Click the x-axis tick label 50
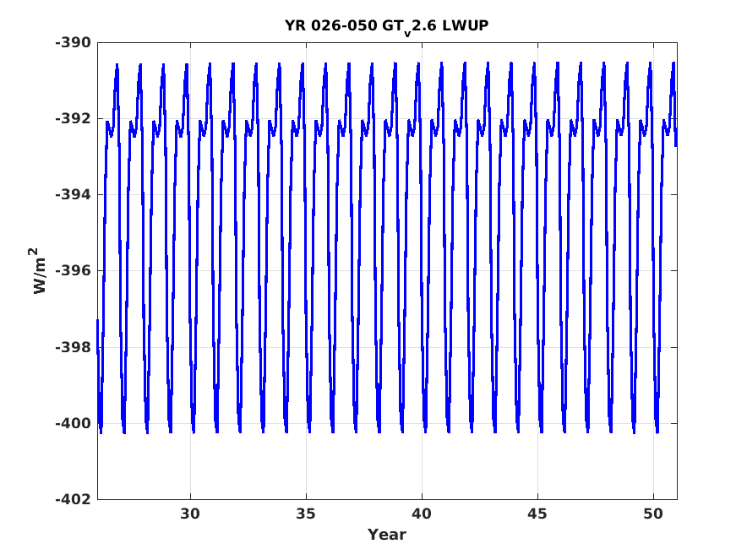 click(x=653, y=514)
